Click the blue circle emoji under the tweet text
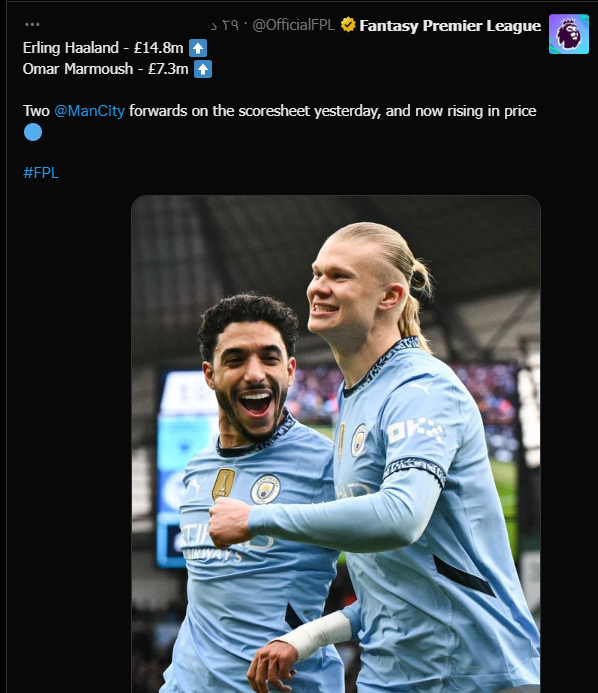The width and height of the screenshot is (598, 693). [x=33, y=132]
